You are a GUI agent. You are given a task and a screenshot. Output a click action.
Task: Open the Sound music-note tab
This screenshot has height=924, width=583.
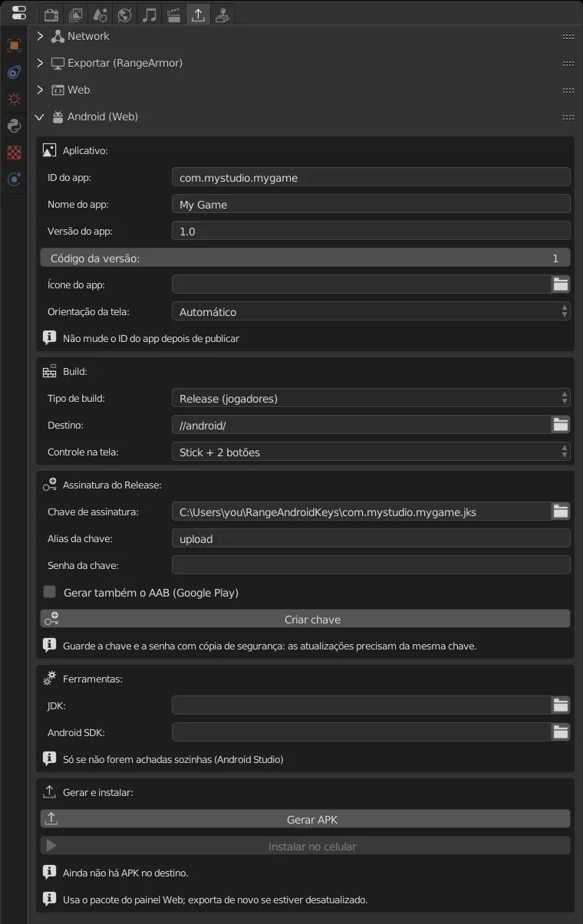pyautogui.click(x=150, y=15)
